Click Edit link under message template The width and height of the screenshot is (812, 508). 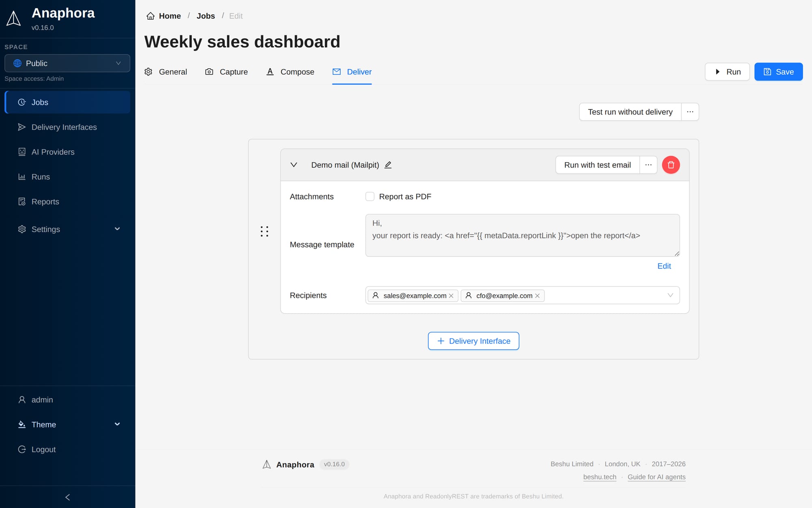click(x=664, y=266)
